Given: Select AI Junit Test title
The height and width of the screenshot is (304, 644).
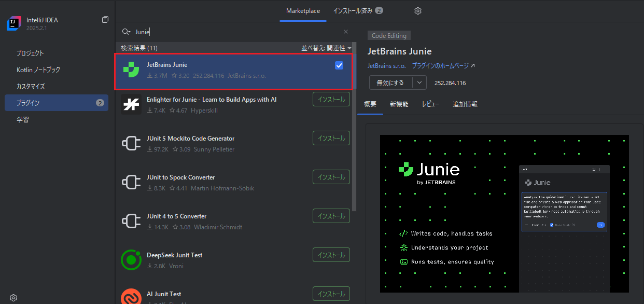Looking at the screenshot, I should click(164, 294).
